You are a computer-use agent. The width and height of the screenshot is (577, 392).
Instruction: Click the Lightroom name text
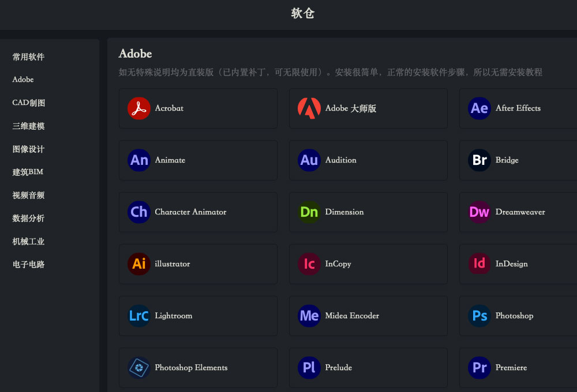[x=173, y=315]
